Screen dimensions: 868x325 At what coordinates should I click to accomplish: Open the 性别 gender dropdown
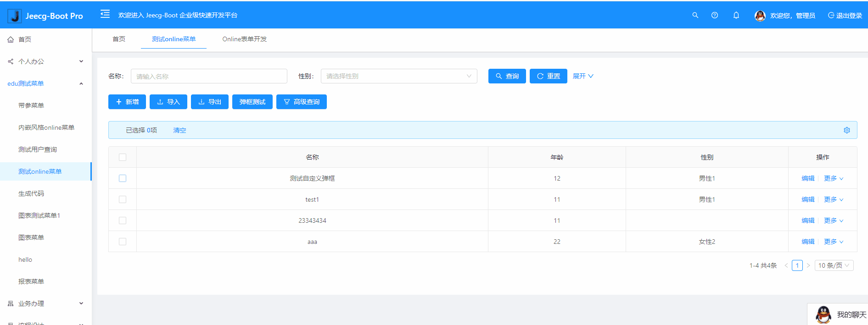click(398, 76)
